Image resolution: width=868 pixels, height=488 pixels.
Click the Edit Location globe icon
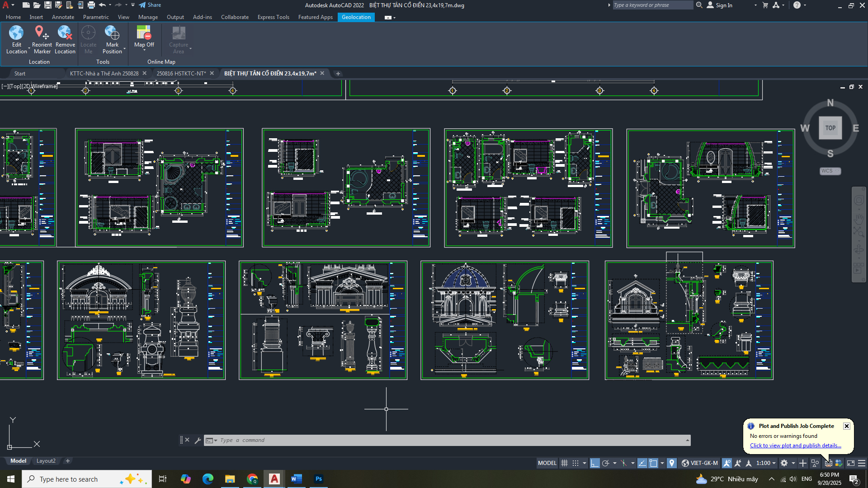pos(16,33)
